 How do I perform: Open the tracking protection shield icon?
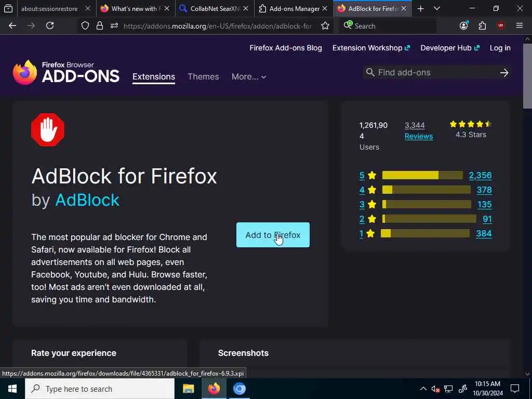click(x=85, y=25)
